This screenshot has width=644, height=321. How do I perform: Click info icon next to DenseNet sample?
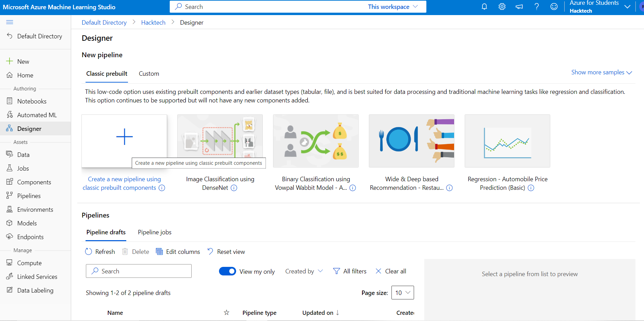coord(234,188)
